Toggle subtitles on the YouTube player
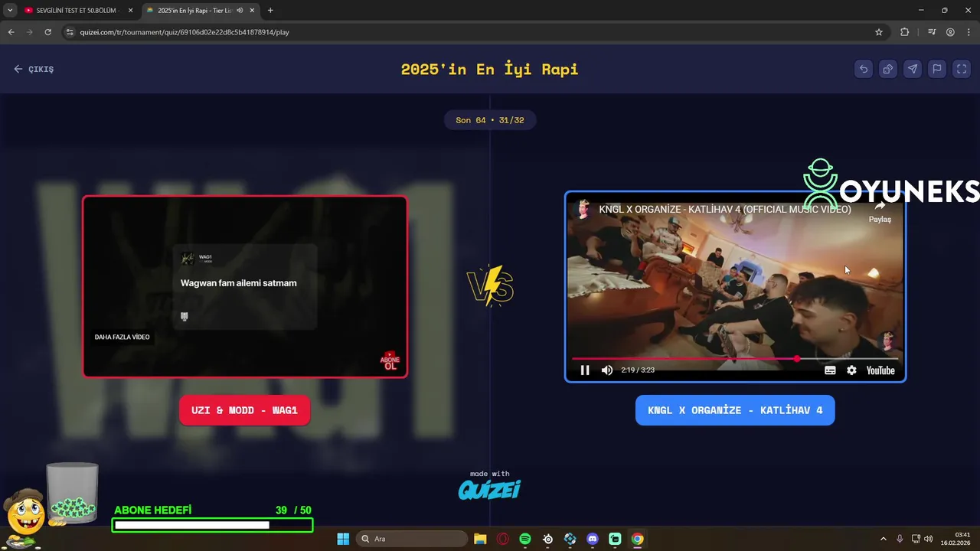This screenshot has height=551, width=980. [x=830, y=370]
